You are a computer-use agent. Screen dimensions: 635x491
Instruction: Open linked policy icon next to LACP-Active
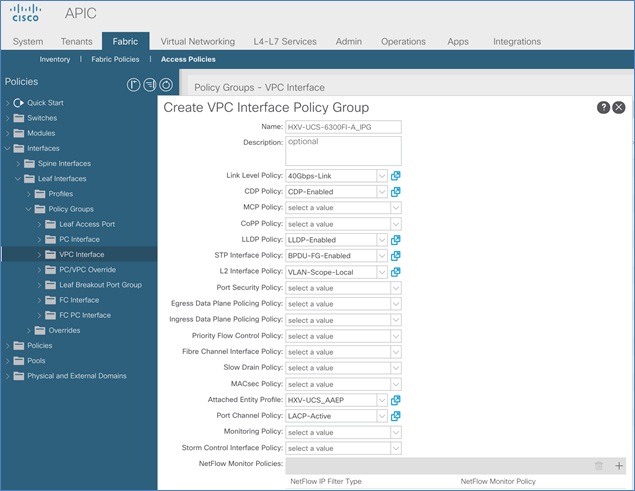[x=396, y=416]
